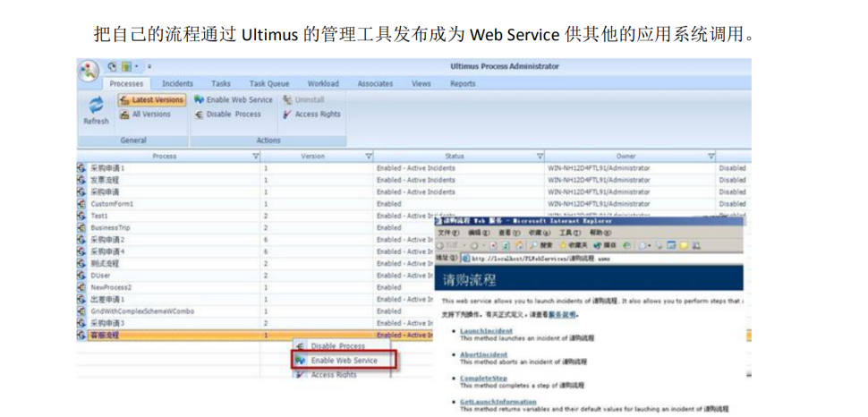
Task: Click the process icon beside NewProcess2
Action: [x=81, y=287]
